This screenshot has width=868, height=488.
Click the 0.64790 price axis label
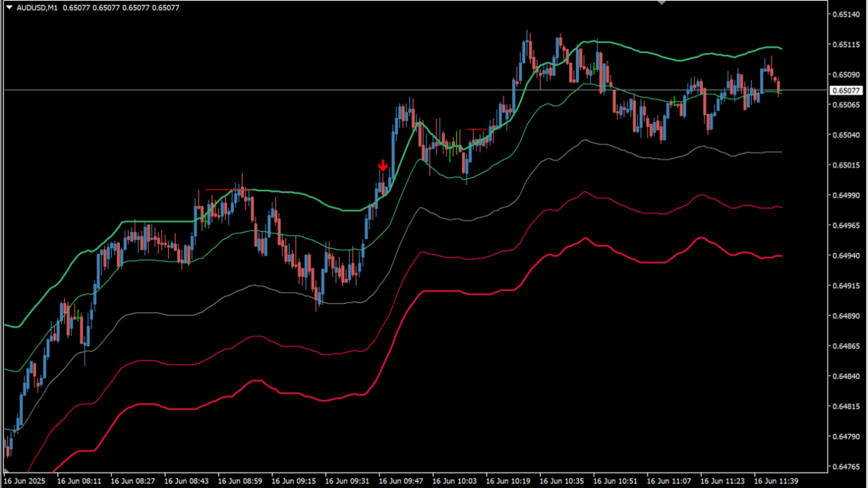(x=846, y=436)
